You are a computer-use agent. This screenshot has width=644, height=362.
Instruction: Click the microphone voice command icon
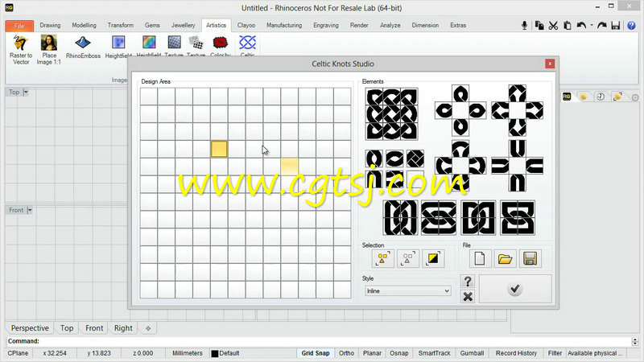524,26
